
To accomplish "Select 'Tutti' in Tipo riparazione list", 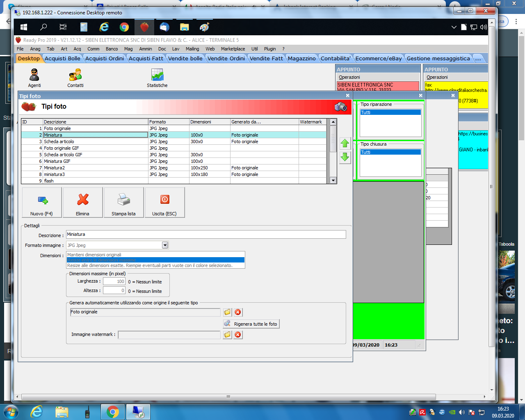I will coord(390,112).
